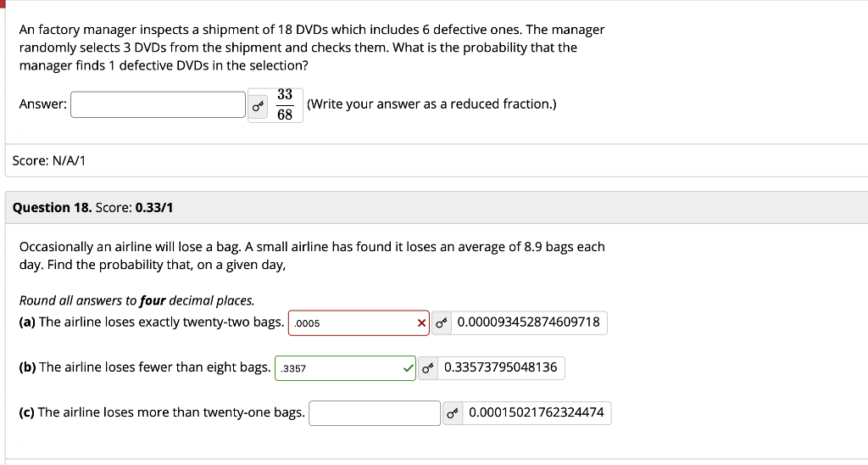This screenshot has height=465, width=868.
Task: Click the key icon beside the 33/68 answer
Action: (x=258, y=105)
